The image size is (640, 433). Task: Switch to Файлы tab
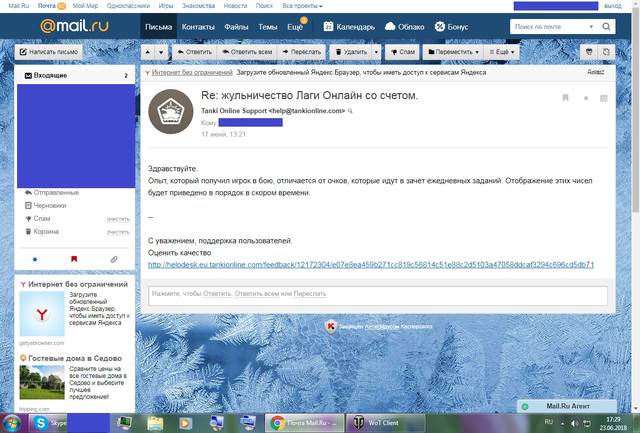[x=236, y=27]
